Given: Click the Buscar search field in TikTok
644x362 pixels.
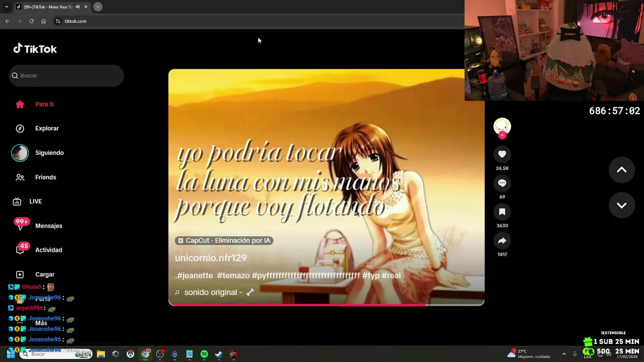Looking at the screenshot, I should (x=66, y=75).
